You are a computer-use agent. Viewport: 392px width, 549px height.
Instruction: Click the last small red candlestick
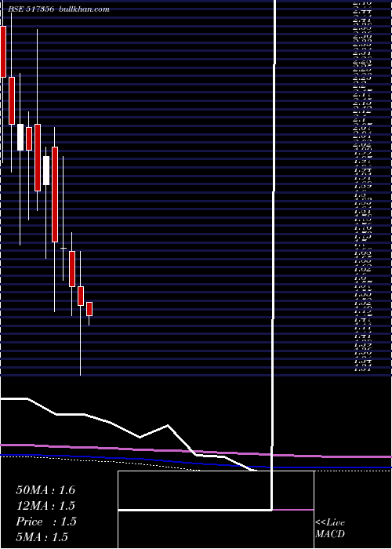click(89, 309)
